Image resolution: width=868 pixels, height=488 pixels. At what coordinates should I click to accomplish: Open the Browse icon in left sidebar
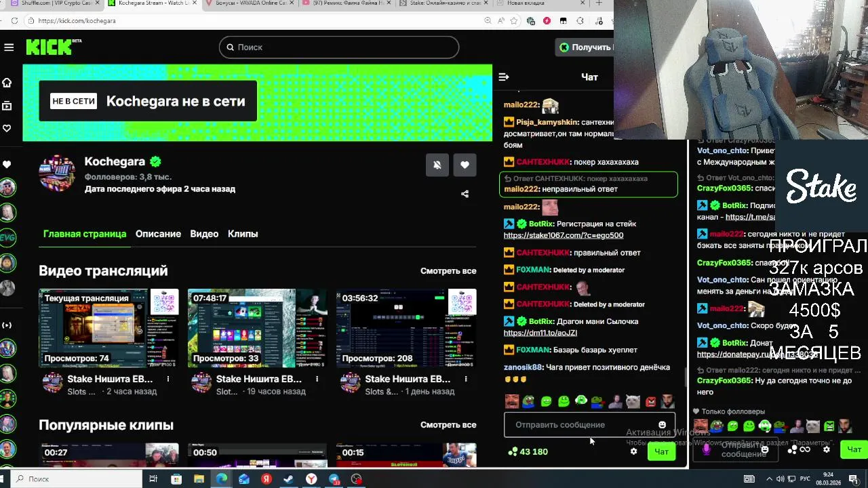click(7, 106)
